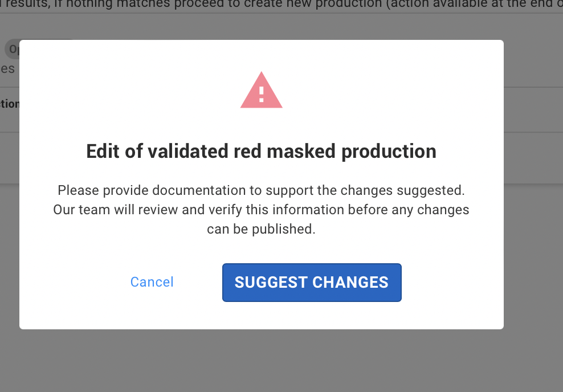The width and height of the screenshot is (563, 392).
Task: Click the pink warning triangle icon
Action: [262, 91]
